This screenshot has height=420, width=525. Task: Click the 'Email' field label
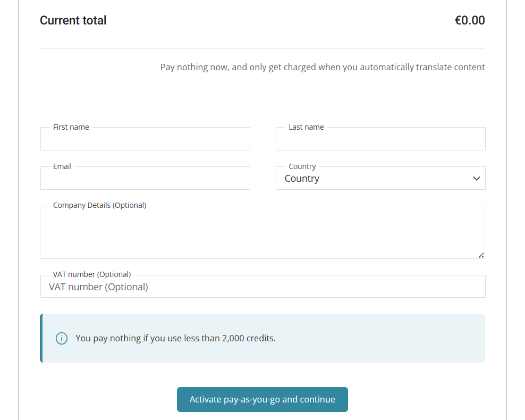[x=62, y=166]
